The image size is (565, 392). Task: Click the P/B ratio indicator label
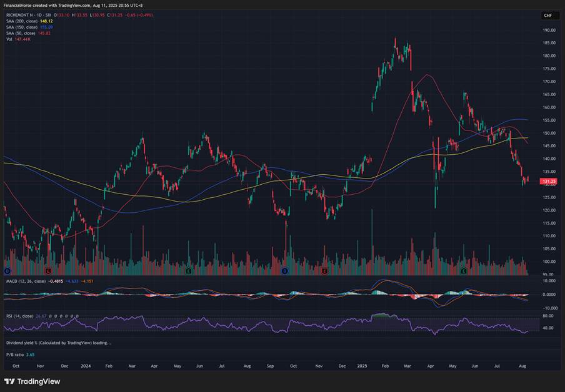[x=15, y=355]
